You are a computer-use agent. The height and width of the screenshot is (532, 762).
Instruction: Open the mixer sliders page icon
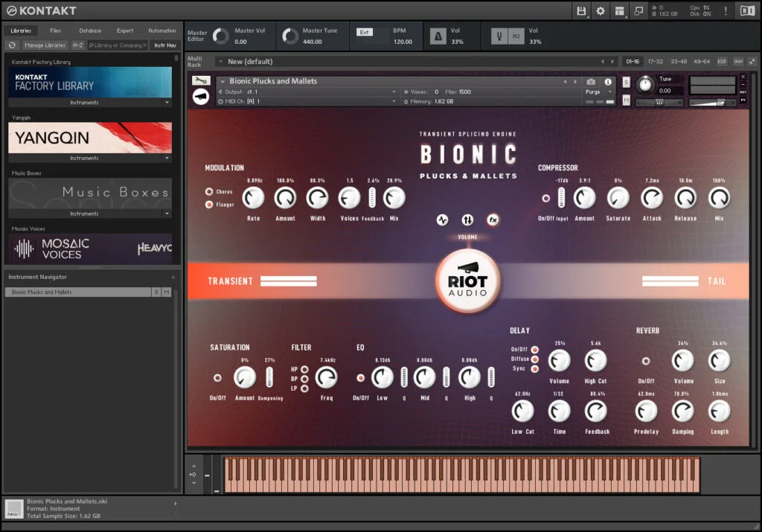point(467,220)
